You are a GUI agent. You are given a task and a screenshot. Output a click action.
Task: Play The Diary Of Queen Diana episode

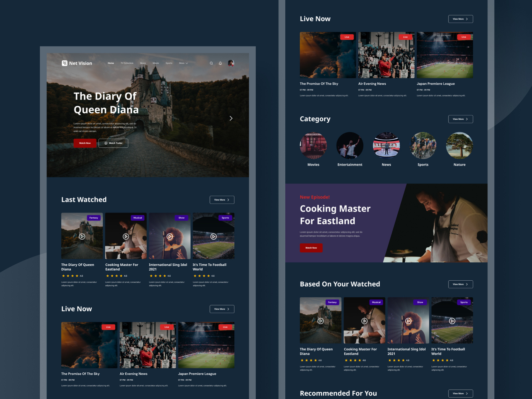click(x=82, y=236)
